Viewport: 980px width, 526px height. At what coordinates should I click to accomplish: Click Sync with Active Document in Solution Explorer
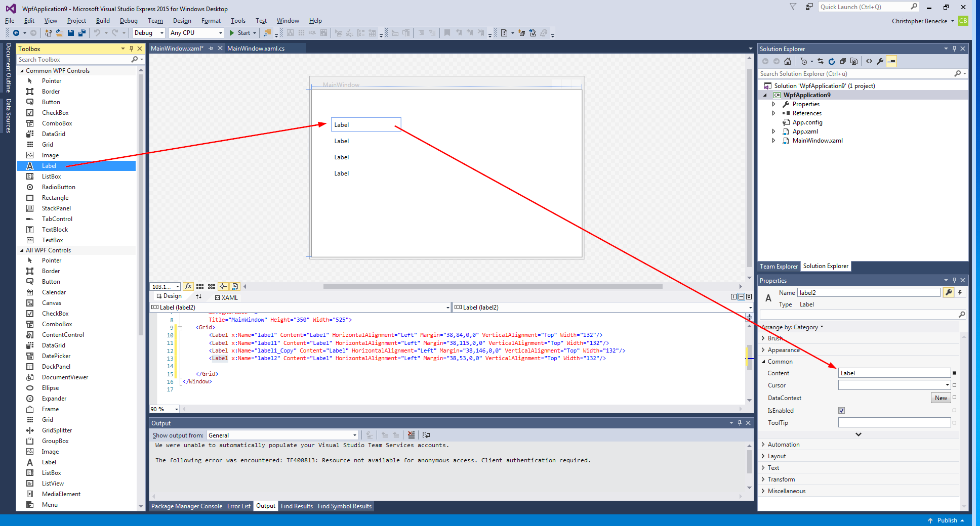[821, 61]
